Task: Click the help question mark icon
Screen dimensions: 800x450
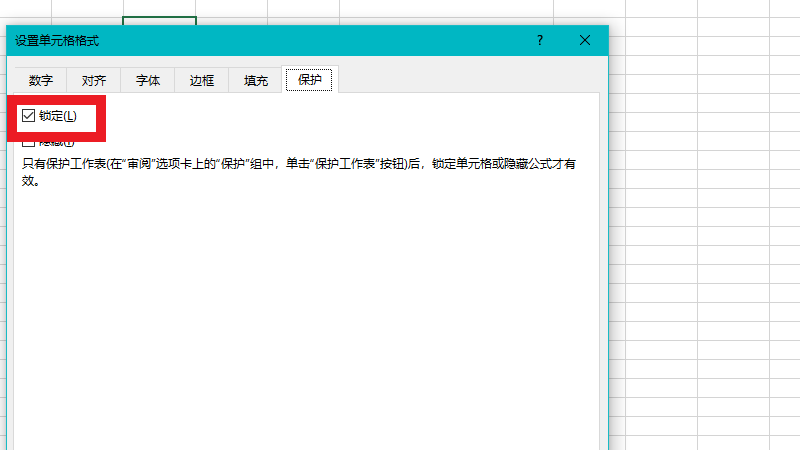Action: [540, 40]
